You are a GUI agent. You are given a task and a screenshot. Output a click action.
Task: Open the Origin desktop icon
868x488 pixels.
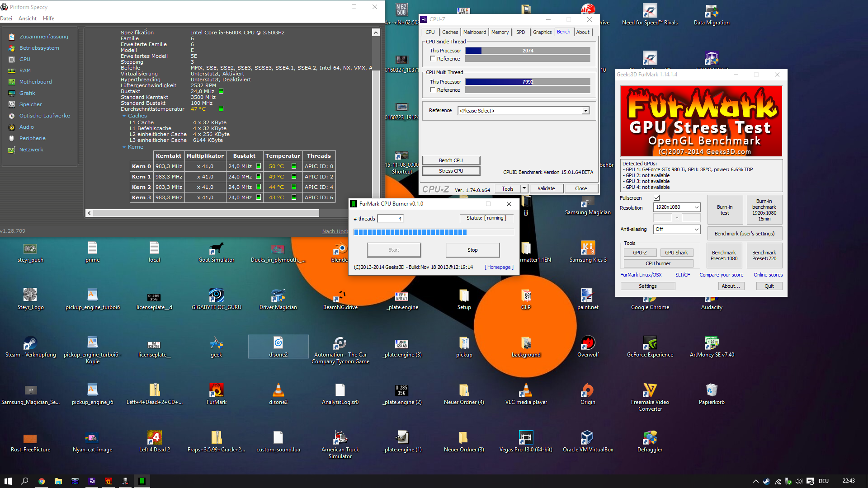(588, 390)
